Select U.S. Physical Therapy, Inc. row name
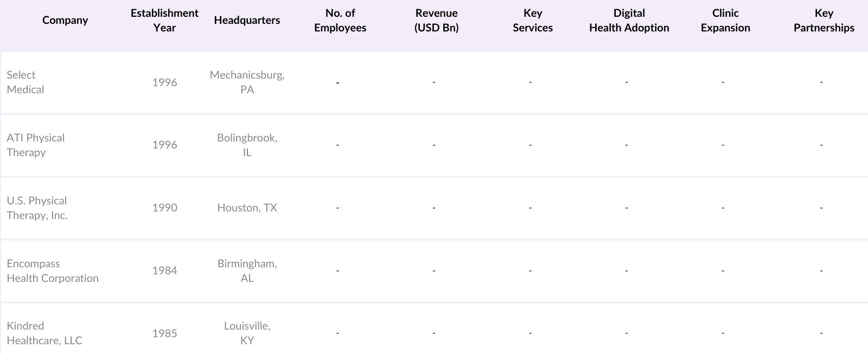868x354 pixels. 37,208
